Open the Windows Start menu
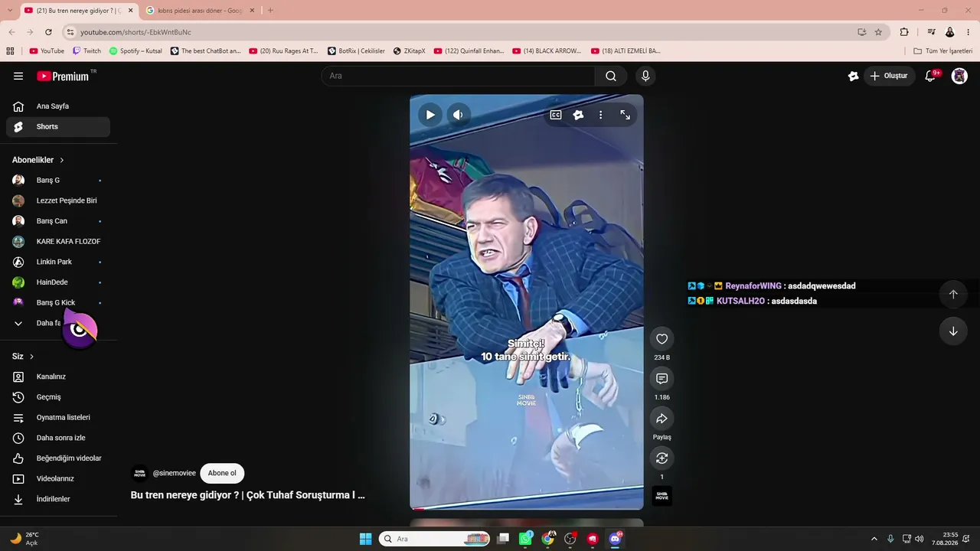Viewport: 980px width, 551px height. pyautogui.click(x=366, y=539)
